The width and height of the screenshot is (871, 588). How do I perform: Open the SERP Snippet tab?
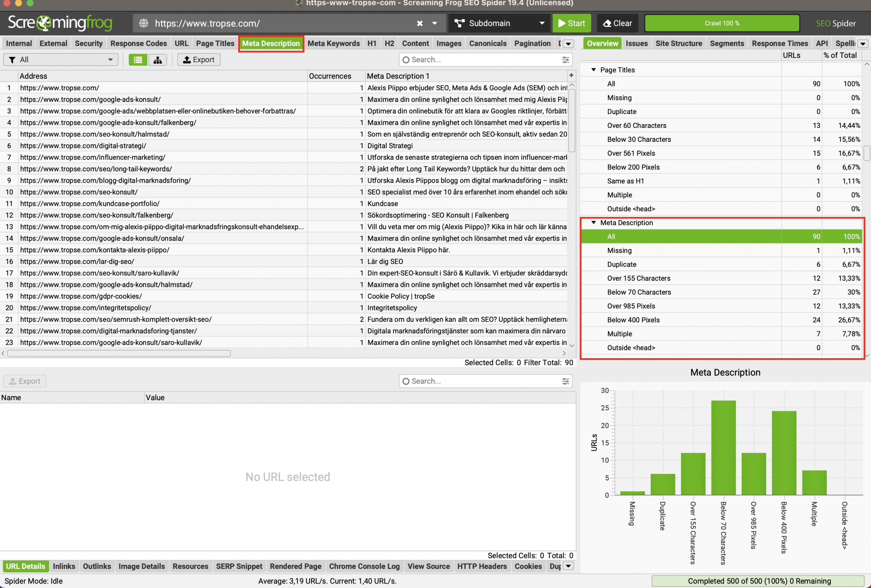click(x=239, y=566)
